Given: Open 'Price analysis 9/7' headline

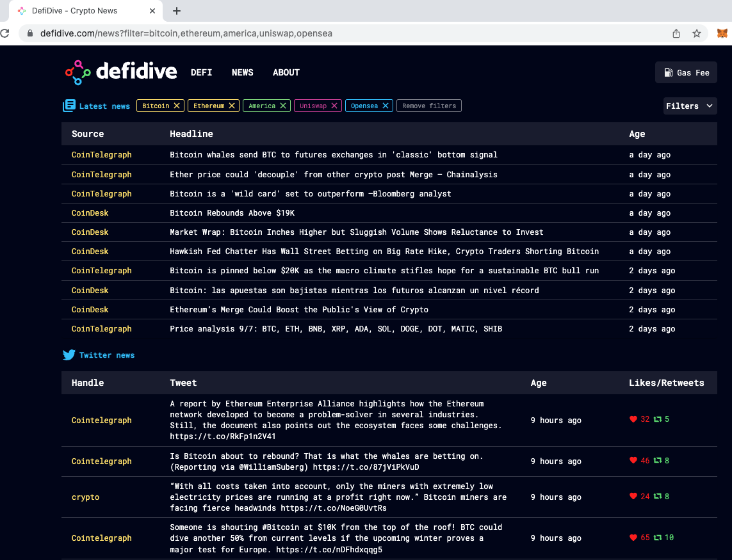Looking at the screenshot, I should (336, 328).
